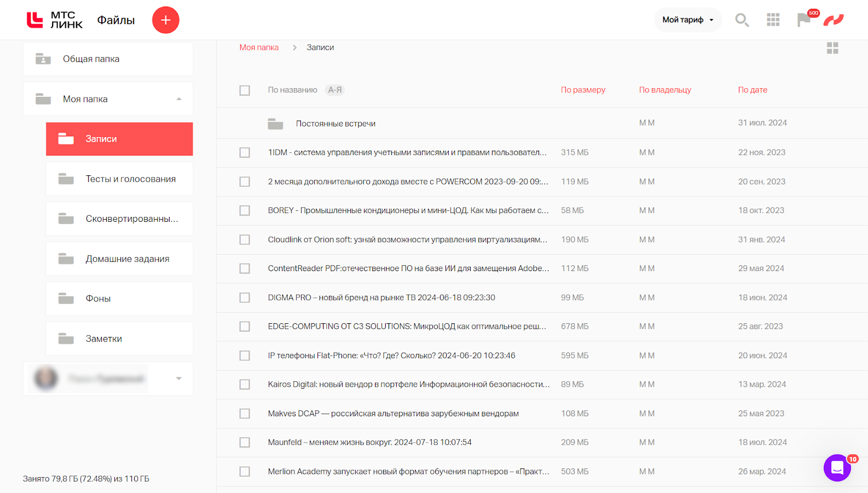Image resolution: width=868 pixels, height=493 pixels.
Task: Click the MTS Link logo
Action: [55, 20]
